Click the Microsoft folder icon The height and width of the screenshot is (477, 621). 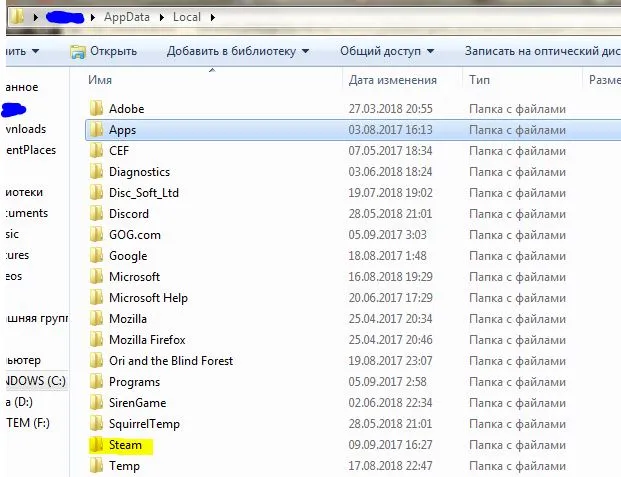[96, 277]
